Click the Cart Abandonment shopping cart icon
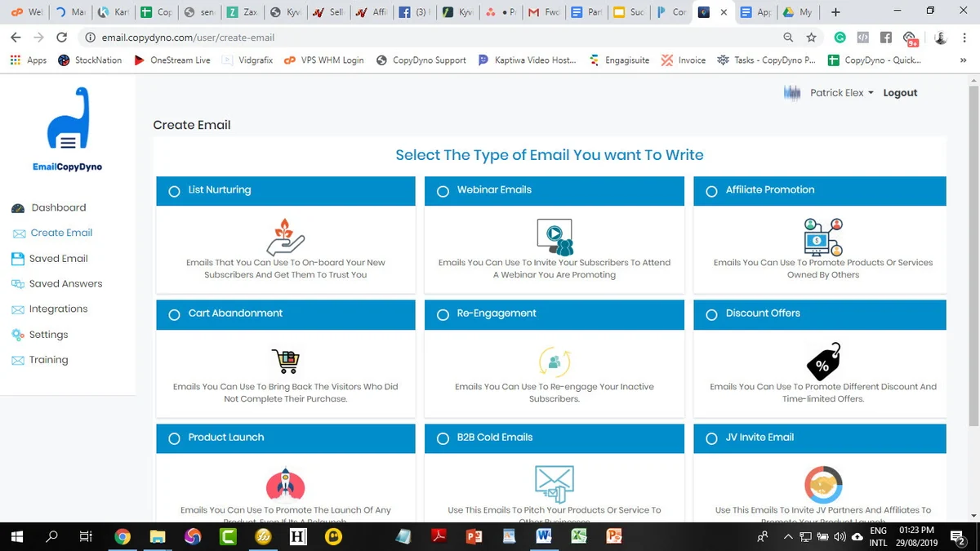The height and width of the screenshot is (551, 980). click(286, 361)
